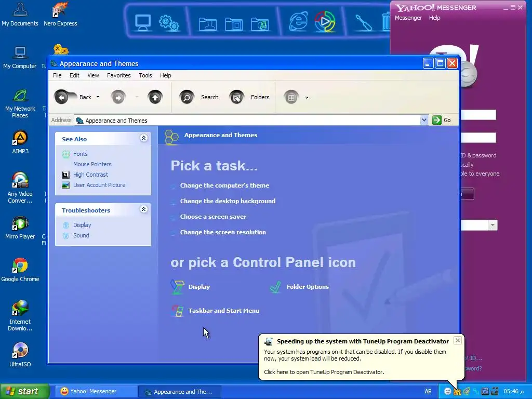Click the Views toolbar icon
This screenshot has height=399, width=532.
click(x=291, y=98)
